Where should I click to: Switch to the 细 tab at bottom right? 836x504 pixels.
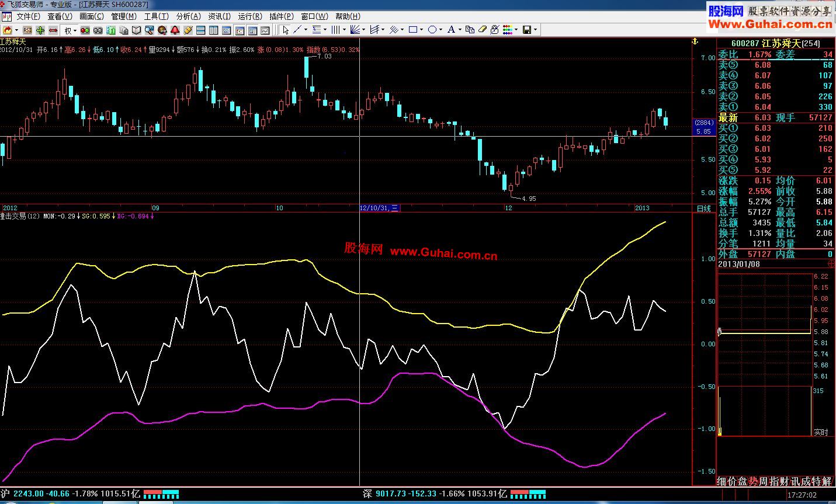coord(723,481)
